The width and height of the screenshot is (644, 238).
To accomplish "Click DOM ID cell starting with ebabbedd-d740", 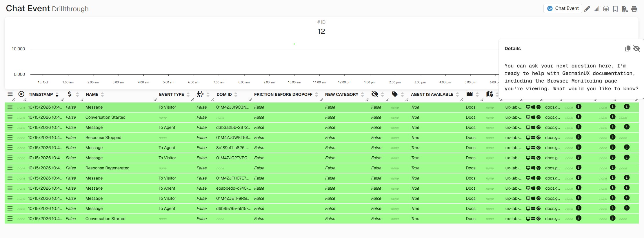I will pos(233,188).
